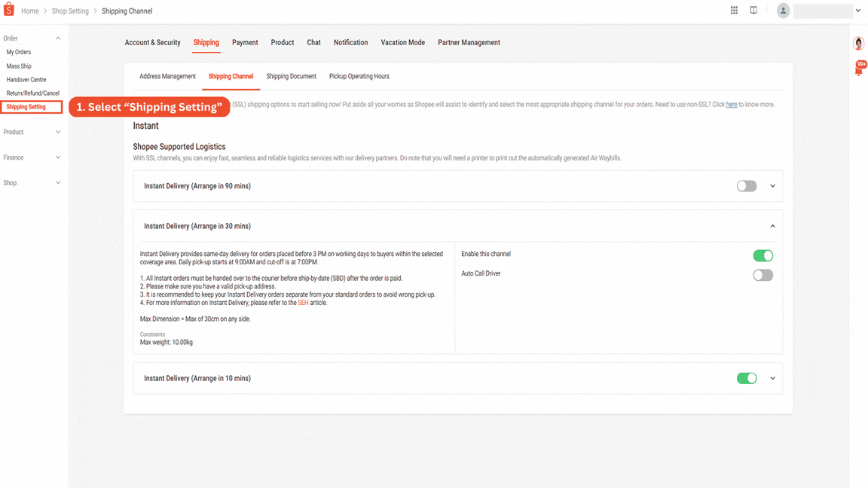Click the Shopee logo icon

pos(9,9)
